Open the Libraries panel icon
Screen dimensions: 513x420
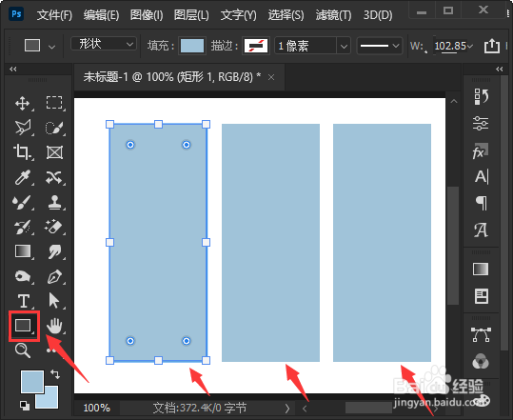coord(482,296)
